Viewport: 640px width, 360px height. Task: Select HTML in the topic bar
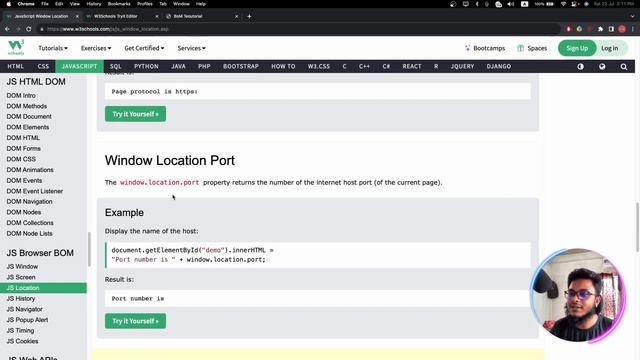[x=16, y=66]
